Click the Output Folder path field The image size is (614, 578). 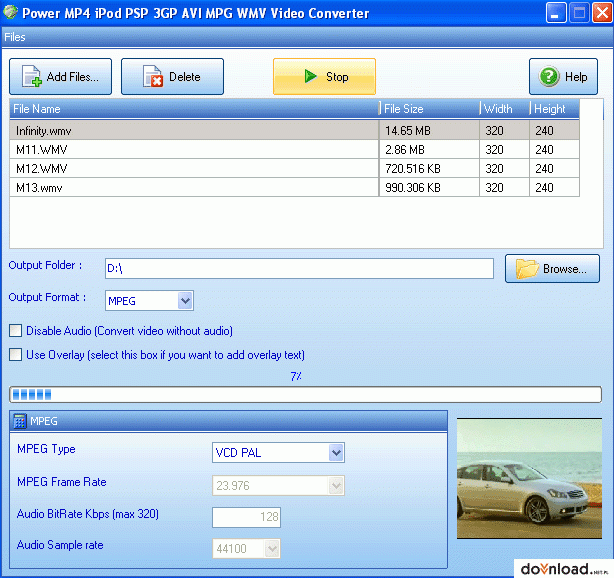299,268
